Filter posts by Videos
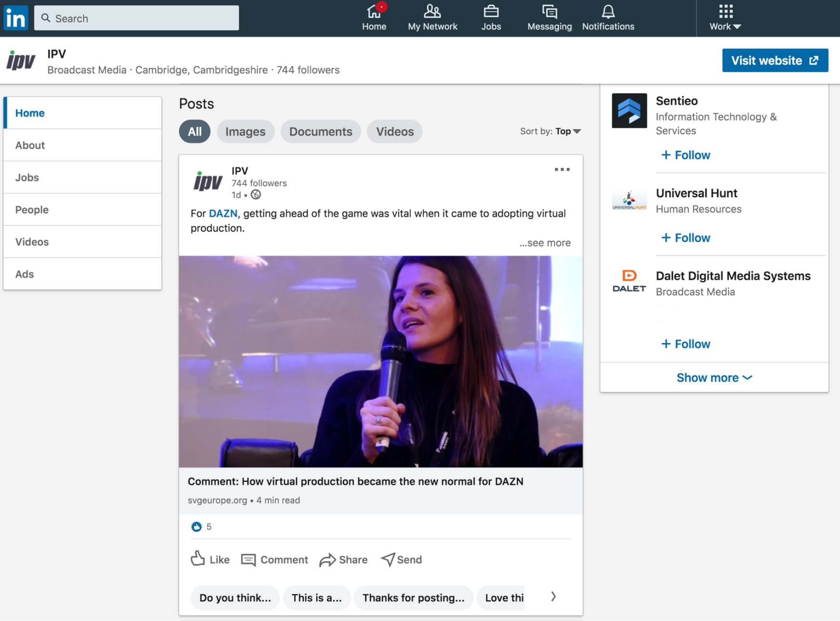The height and width of the screenshot is (621, 840). (394, 132)
